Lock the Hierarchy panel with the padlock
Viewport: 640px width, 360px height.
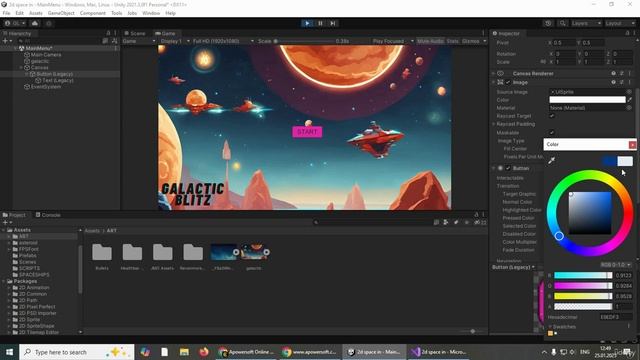pos(108,33)
